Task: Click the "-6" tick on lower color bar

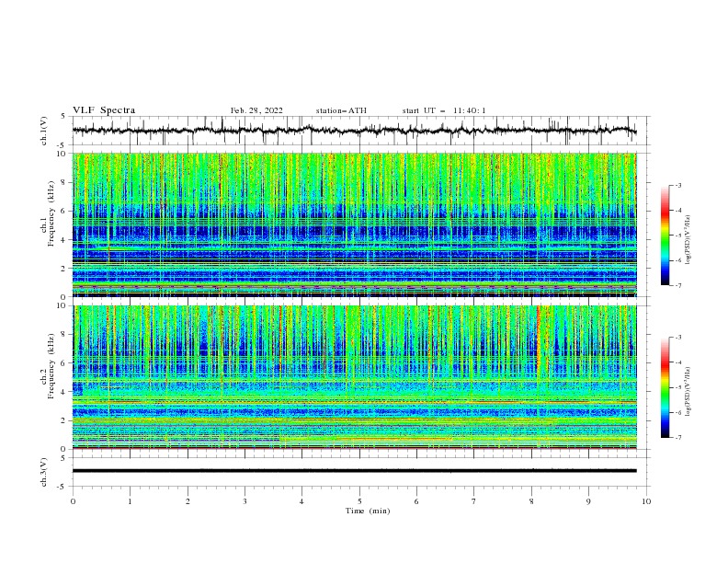Action: pyautogui.click(x=678, y=412)
